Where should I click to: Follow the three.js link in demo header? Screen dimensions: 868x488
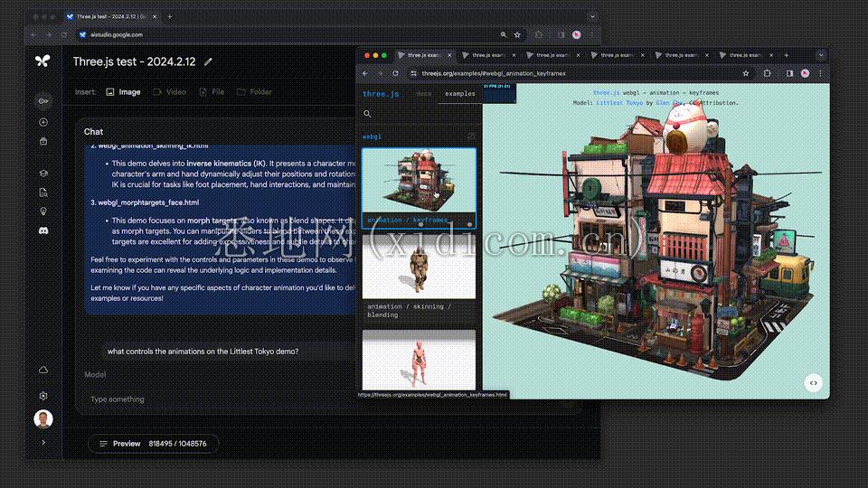pos(606,93)
